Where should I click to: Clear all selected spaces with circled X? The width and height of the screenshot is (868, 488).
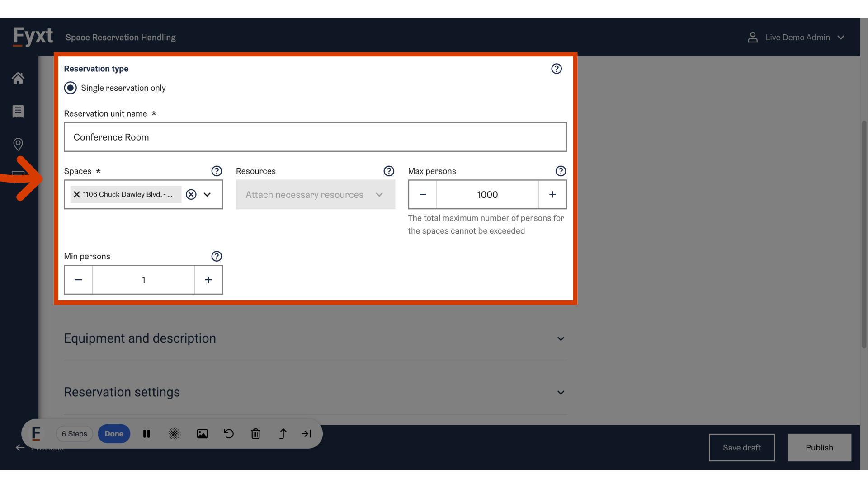point(191,195)
